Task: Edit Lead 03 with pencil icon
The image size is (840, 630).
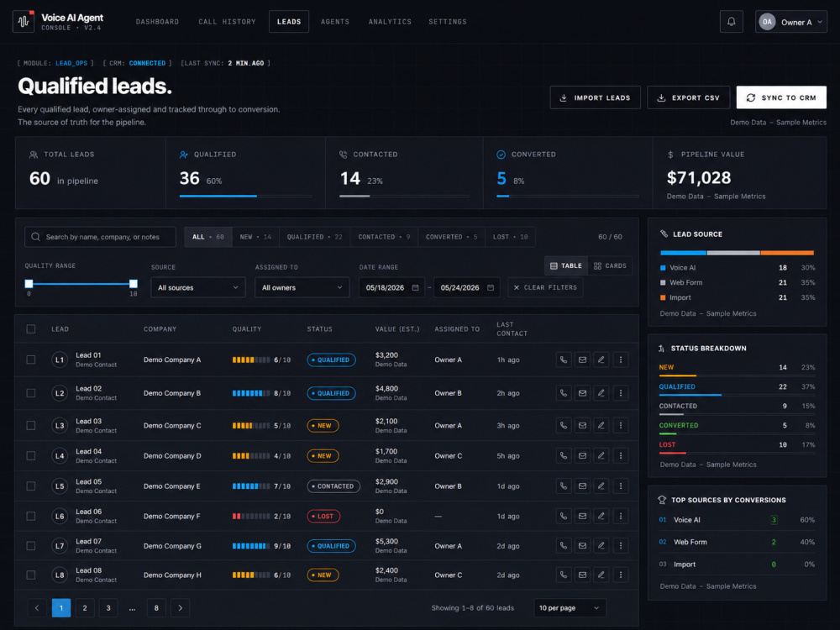Action: (601, 425)
